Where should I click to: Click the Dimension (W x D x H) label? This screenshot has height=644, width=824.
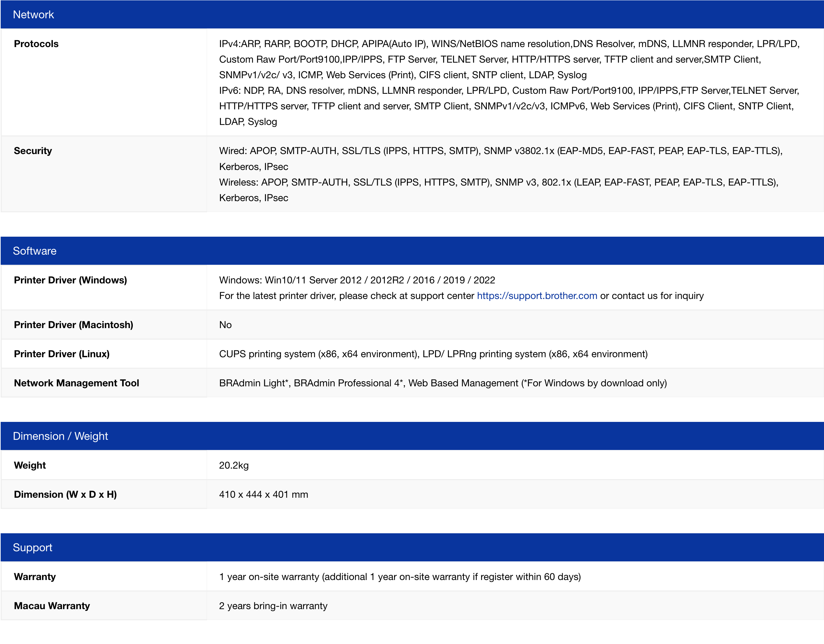(65, 494)
